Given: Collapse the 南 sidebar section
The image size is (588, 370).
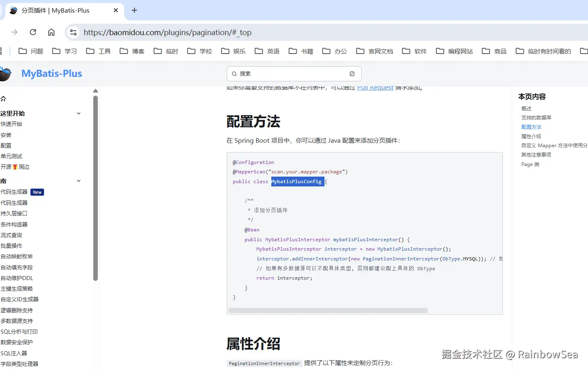Looking at the screenshot, I should point(79,181).
